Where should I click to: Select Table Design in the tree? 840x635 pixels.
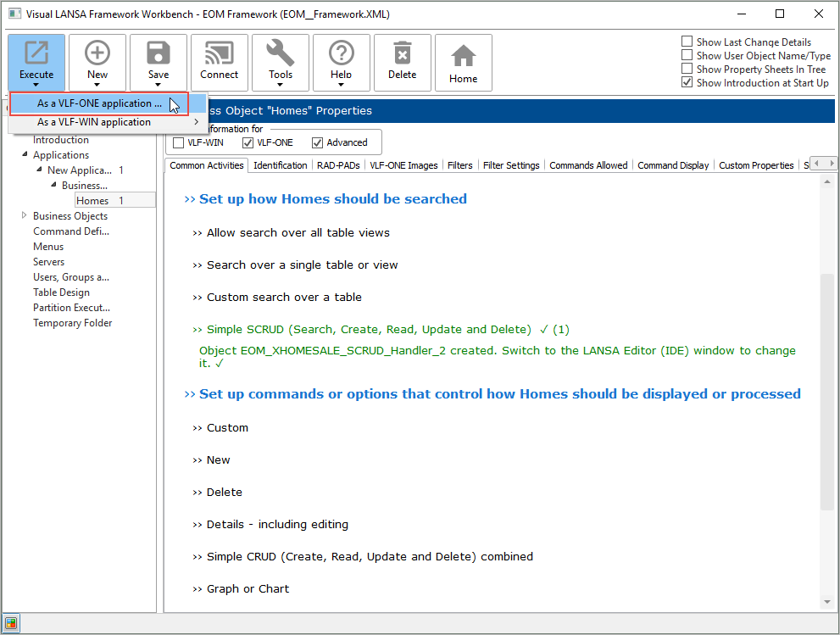[x=61, y=292]
